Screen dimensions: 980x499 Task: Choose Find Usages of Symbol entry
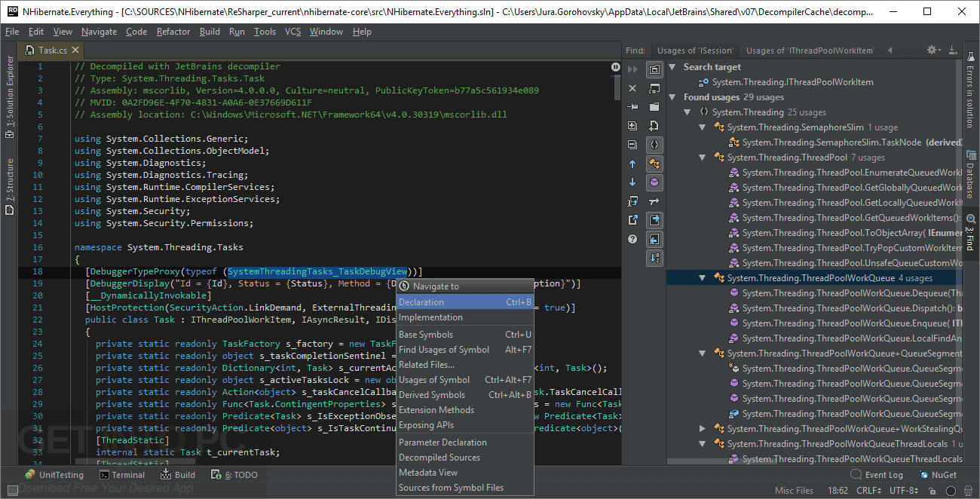(465, 350)
